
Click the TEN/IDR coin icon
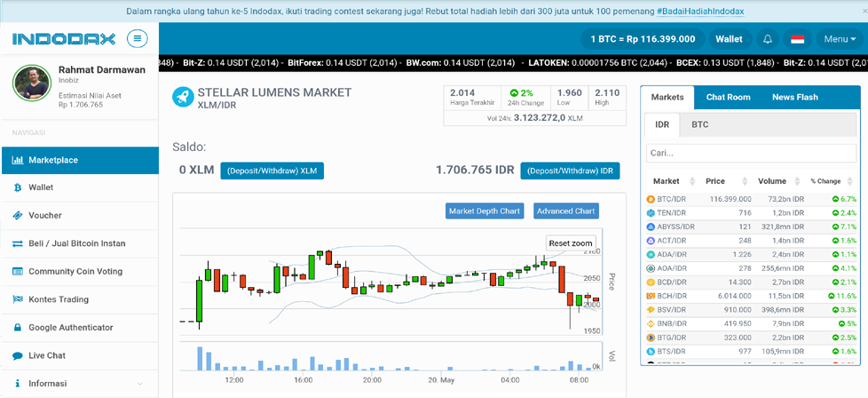(x=651, y=213)
